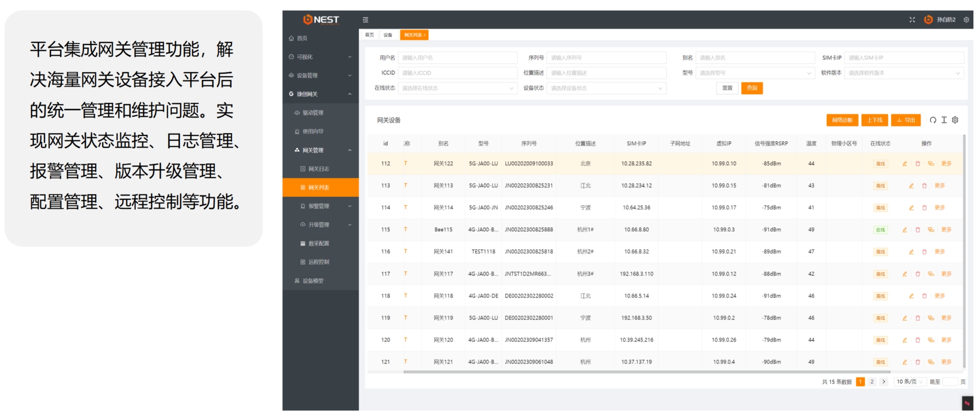The image size is (980, 420).
Task: Click the refresh icon above the gateway table
Action: point(933,120)
